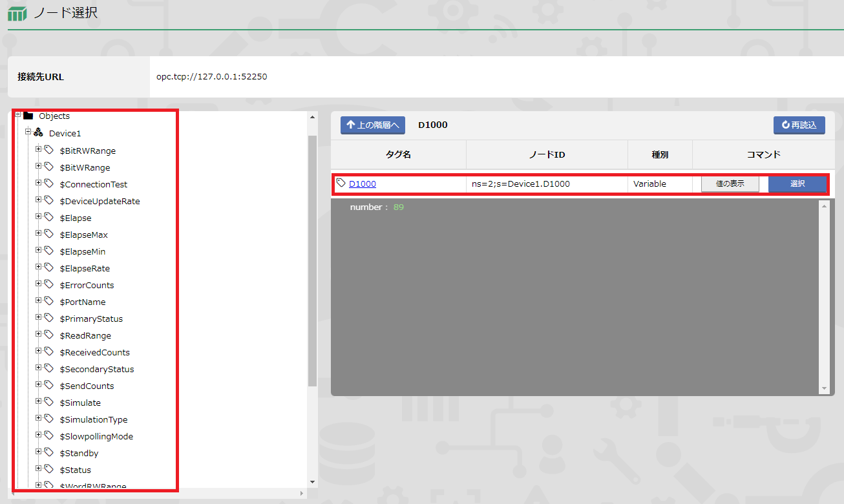This screenshot has height=504, width=844.
Task: Expand the $Standby node
Action: [38, 451]
